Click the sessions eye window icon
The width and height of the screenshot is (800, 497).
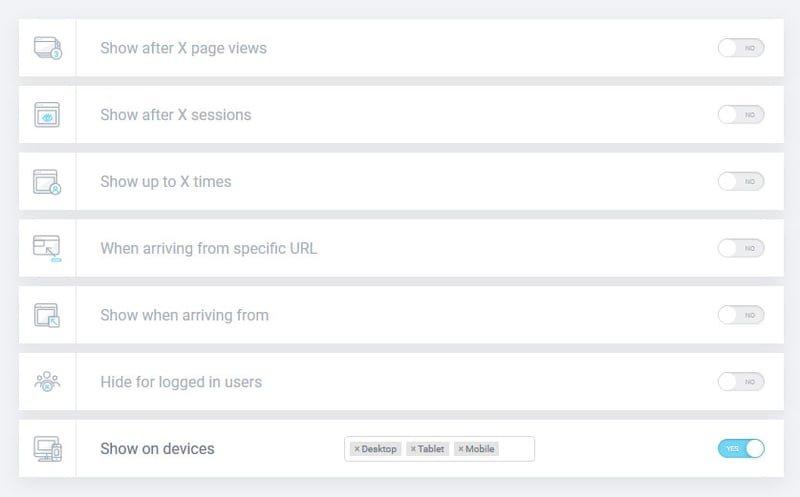pyautogui.click(x=47, y=114)
